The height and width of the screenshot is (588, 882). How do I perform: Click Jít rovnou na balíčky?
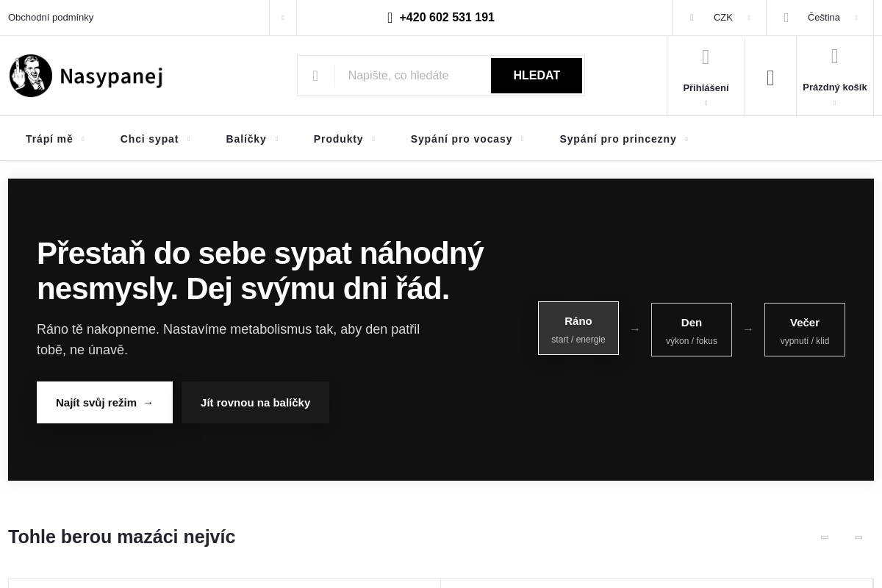pyautogui.click(x=255, y=402)
